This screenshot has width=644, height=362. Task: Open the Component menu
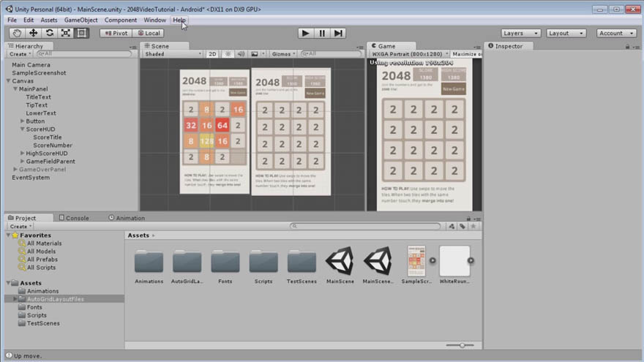tap(120, 20)
